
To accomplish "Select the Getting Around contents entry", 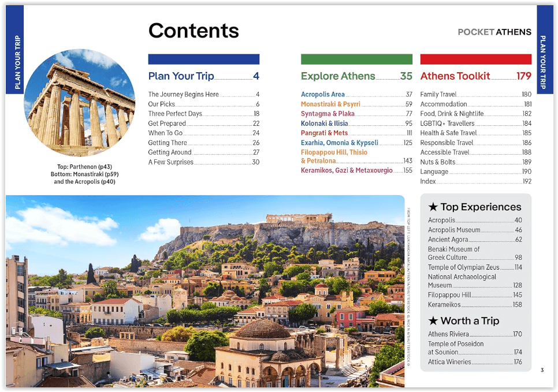I will pyautogui.click(x=170, y=152).
